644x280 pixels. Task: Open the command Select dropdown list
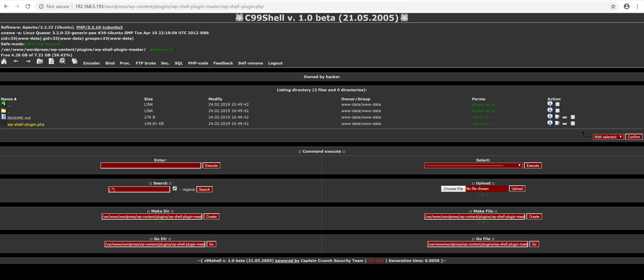click(473, 165)
